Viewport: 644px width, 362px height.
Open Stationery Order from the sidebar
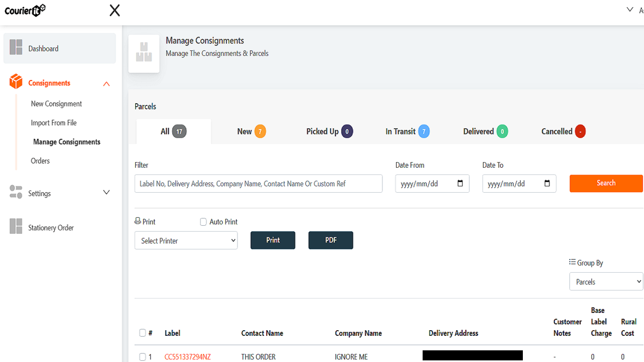[x=51, y=227]
